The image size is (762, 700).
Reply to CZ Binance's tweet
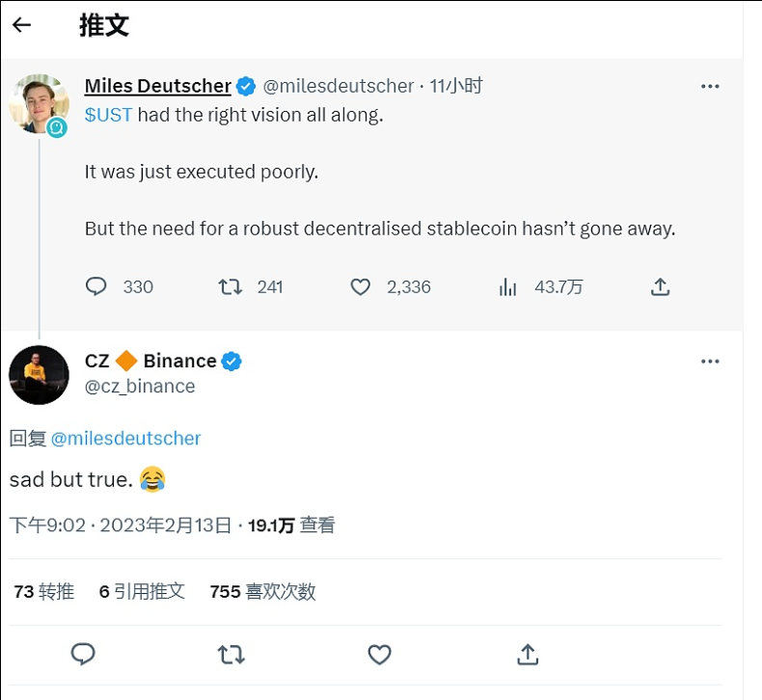click(84, 655)
